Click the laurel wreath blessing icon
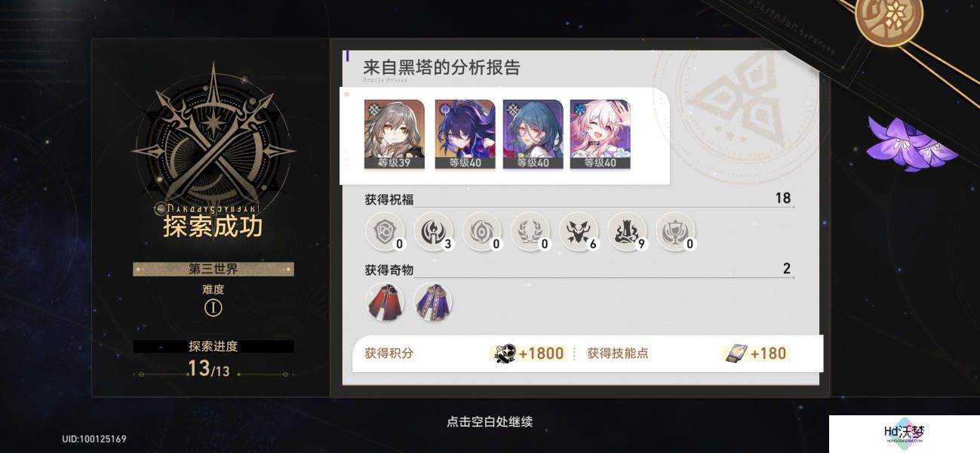This screenshot has height=453, width=980. pos(530,230)
